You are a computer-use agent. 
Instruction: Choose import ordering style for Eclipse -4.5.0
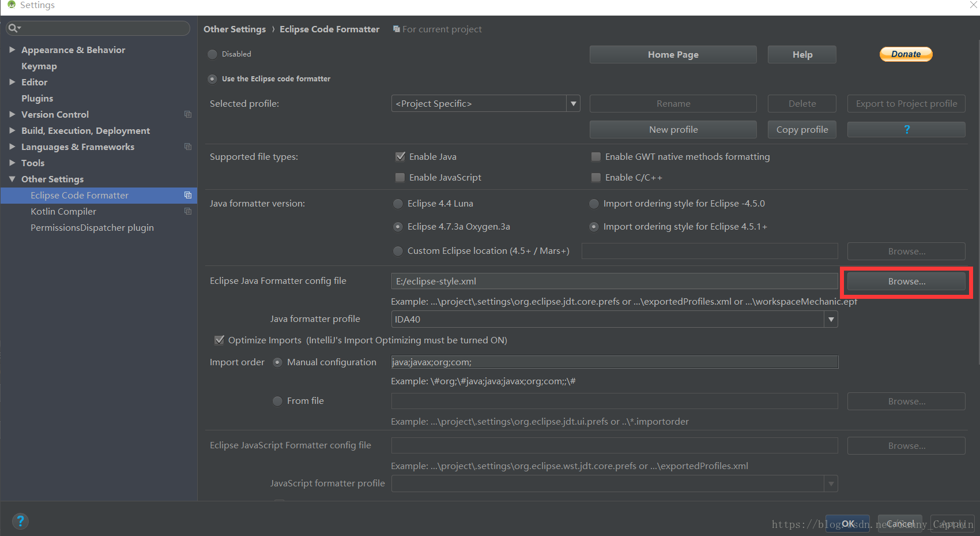[594, 204]
